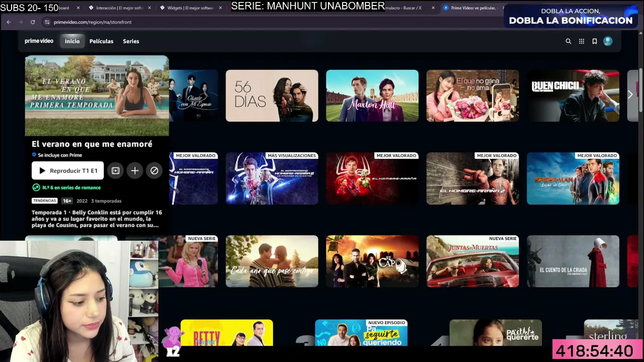Open the profile avatar menu

coord(608,41)
